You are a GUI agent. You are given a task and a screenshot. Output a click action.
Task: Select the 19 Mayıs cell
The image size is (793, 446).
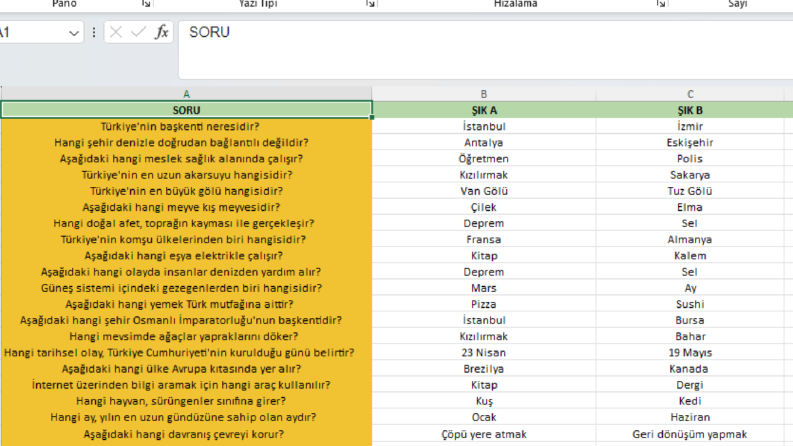point(690,352)
